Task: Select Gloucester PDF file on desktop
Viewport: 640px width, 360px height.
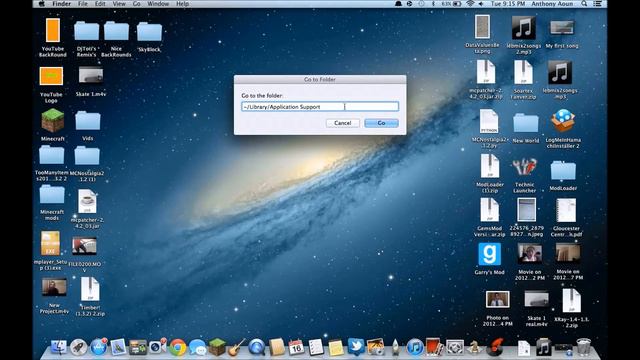Action: coord(566,211)
